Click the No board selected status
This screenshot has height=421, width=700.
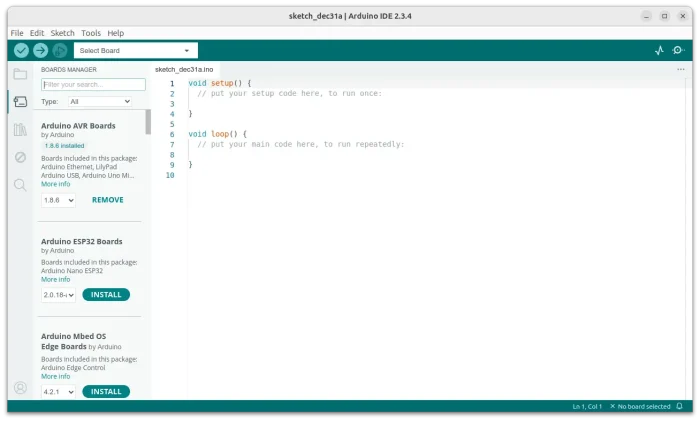coord(640,406)
